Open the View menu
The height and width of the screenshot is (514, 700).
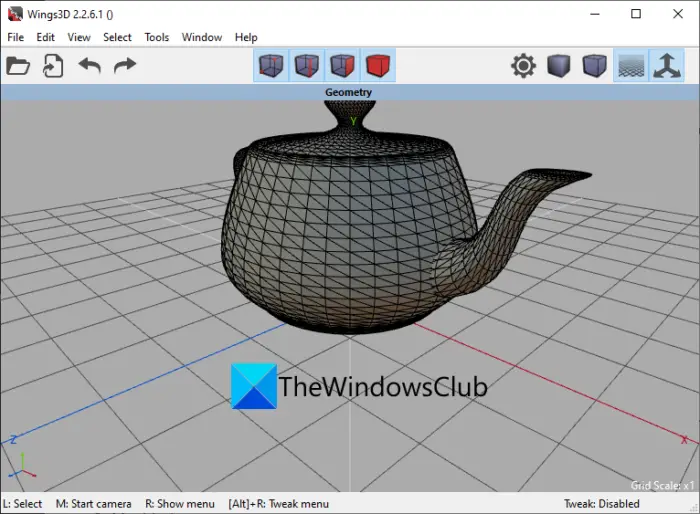pos(79,37)
